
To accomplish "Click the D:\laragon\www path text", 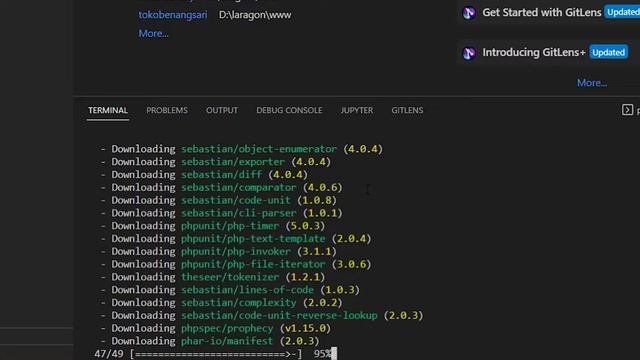I will click(x=255, y=15).
